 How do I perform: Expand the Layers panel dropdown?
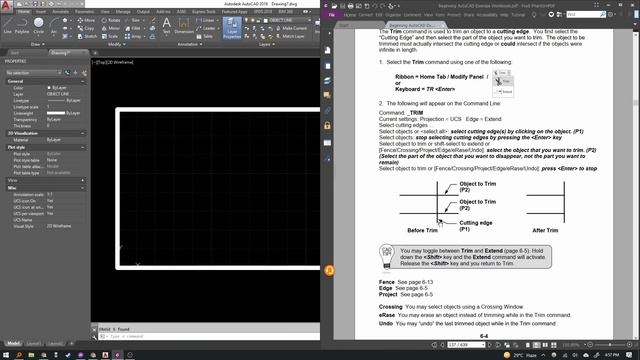point(267,44)
